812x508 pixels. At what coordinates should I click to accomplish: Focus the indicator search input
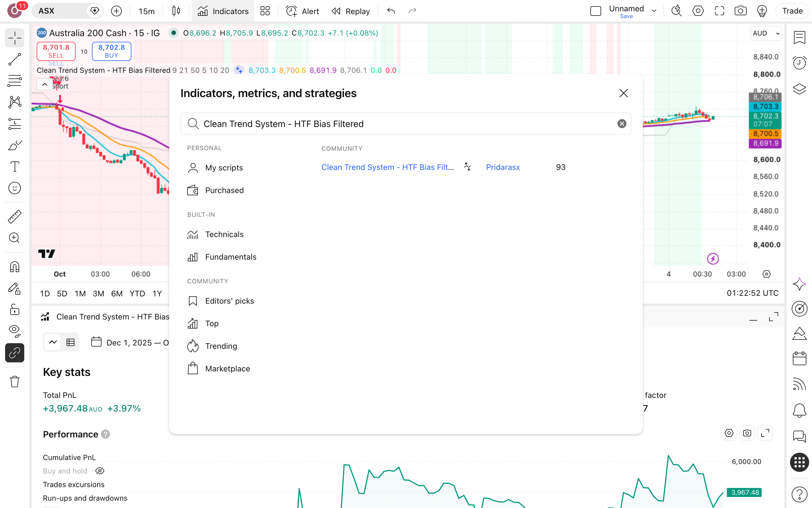pos(406,124)
